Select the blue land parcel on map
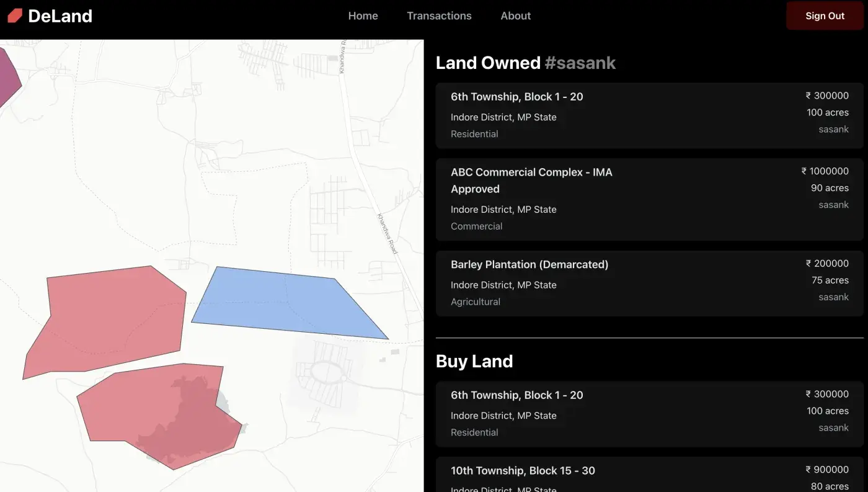This screenshot has height=492, width=868. click(x=289, y=303)
